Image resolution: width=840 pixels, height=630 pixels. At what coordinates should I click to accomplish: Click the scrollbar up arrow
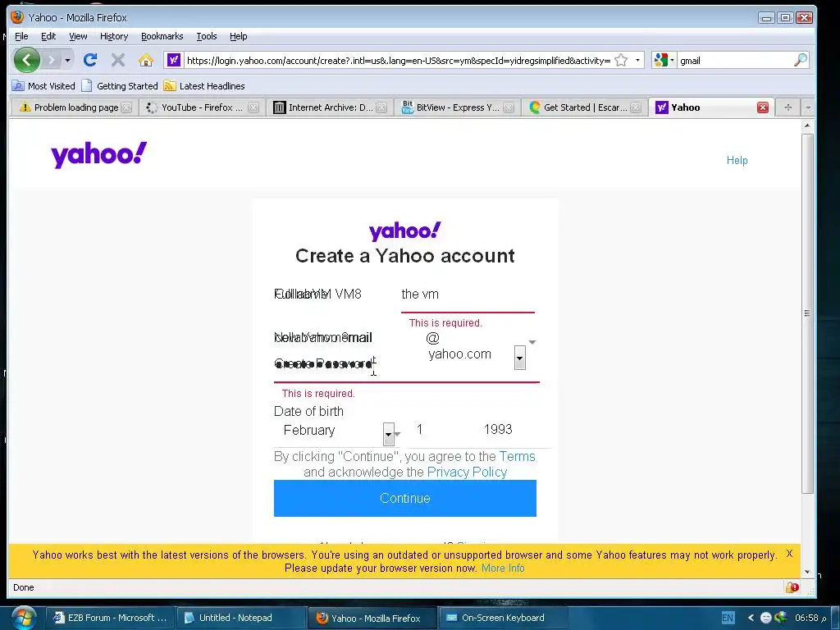point(807,126)
